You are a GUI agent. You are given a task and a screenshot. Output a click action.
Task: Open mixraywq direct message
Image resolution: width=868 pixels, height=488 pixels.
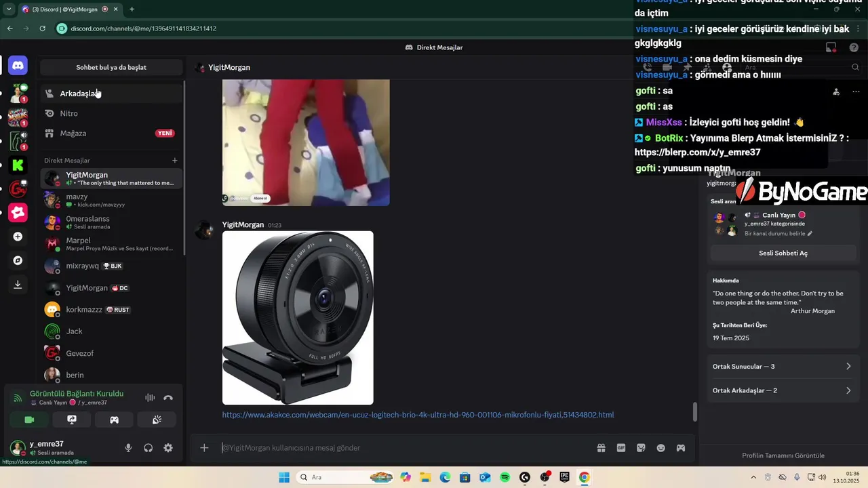coord(111,266)
